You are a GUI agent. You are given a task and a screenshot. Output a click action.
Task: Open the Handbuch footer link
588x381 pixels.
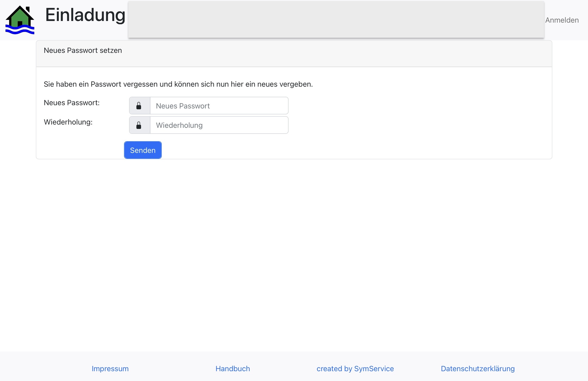pos(233,369)
